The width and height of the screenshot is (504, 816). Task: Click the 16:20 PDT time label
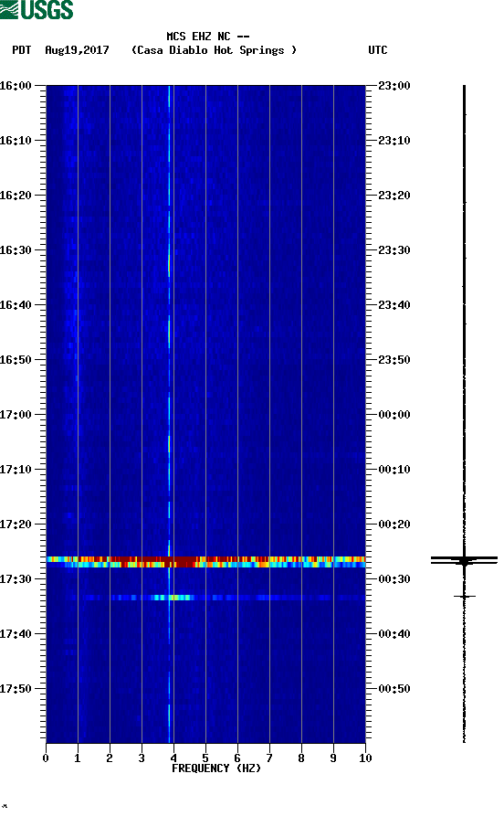click(16, 196)
